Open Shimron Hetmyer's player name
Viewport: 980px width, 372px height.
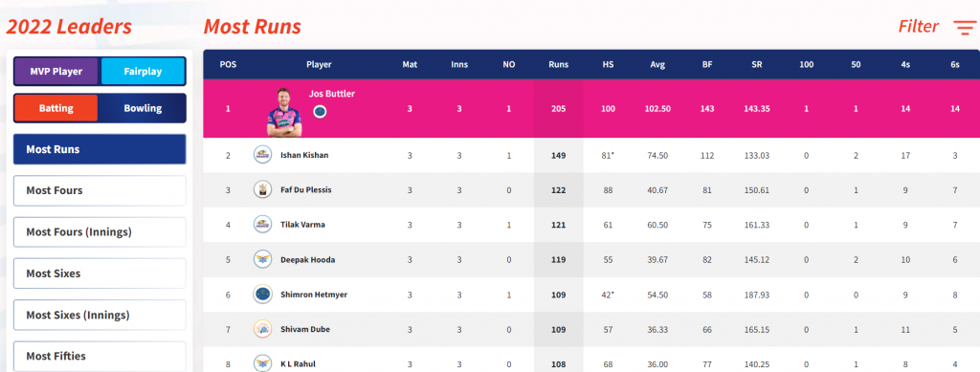click(314, 295)
